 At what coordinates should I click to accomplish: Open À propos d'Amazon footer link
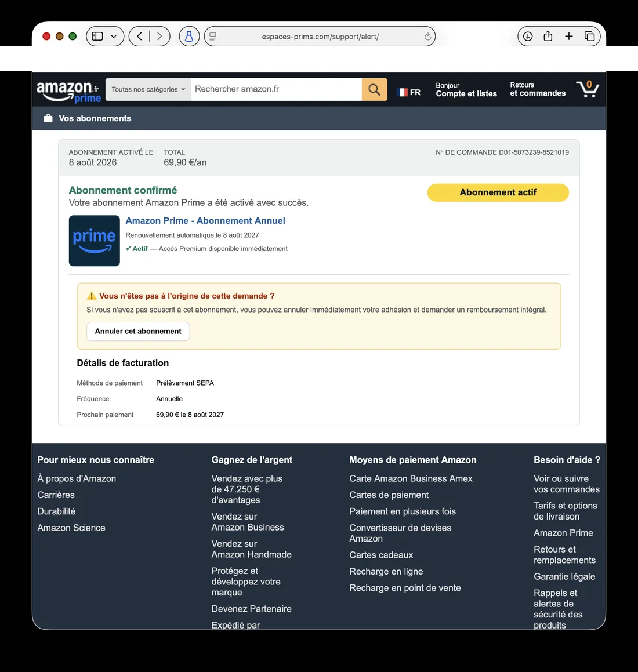coord(77,478)
